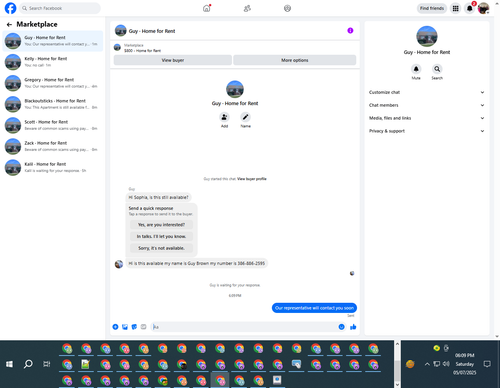Screen dimensions: 500x388
Task: Open the Scott - Home for Rent conversation
Action: pos(53,125)
